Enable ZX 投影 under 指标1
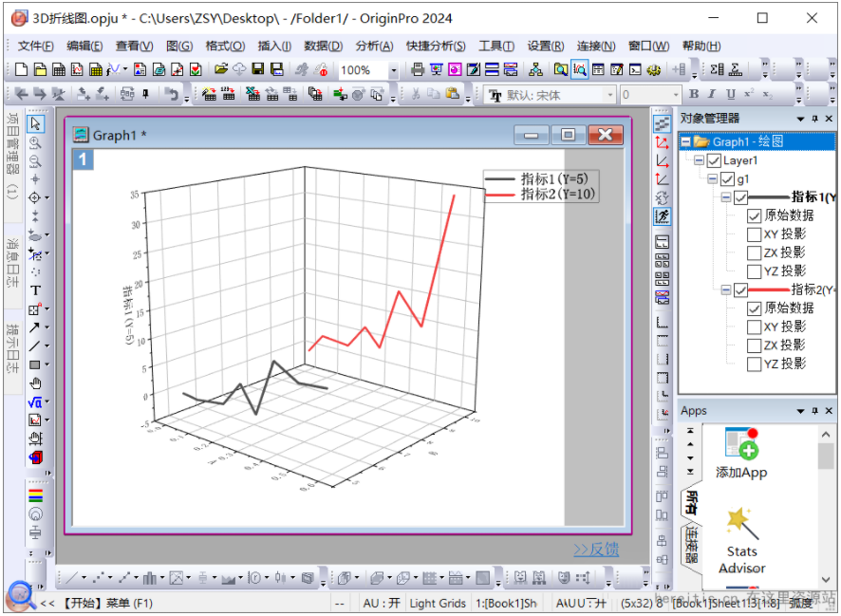This screenshot has height=616, width=841. [x=754, y=252]
